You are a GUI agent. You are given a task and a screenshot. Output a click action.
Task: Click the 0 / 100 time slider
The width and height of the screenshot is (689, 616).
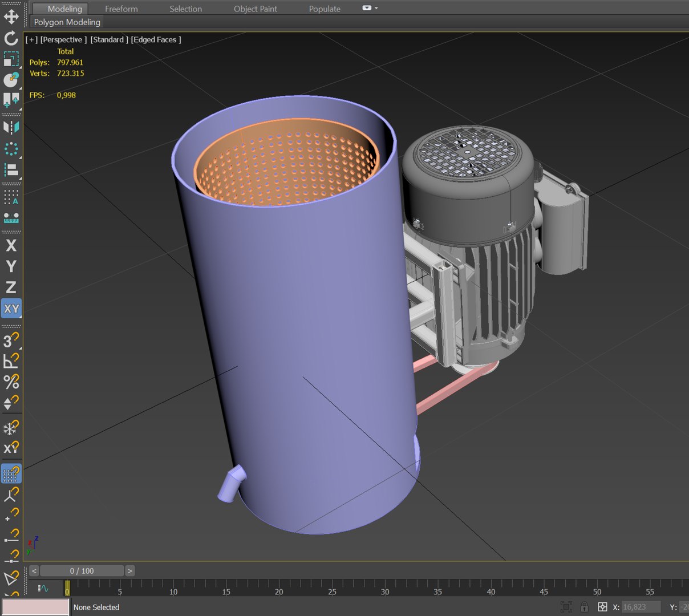82,571
